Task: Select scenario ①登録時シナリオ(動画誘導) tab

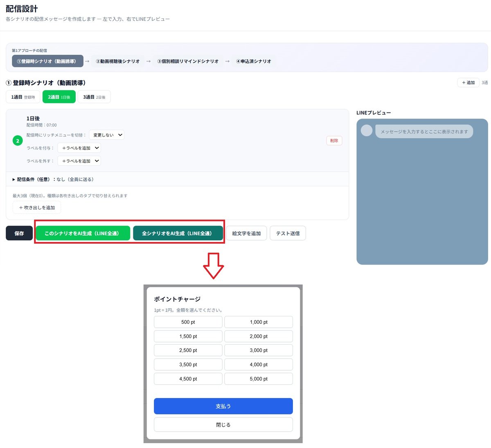Action: [47, 61]
